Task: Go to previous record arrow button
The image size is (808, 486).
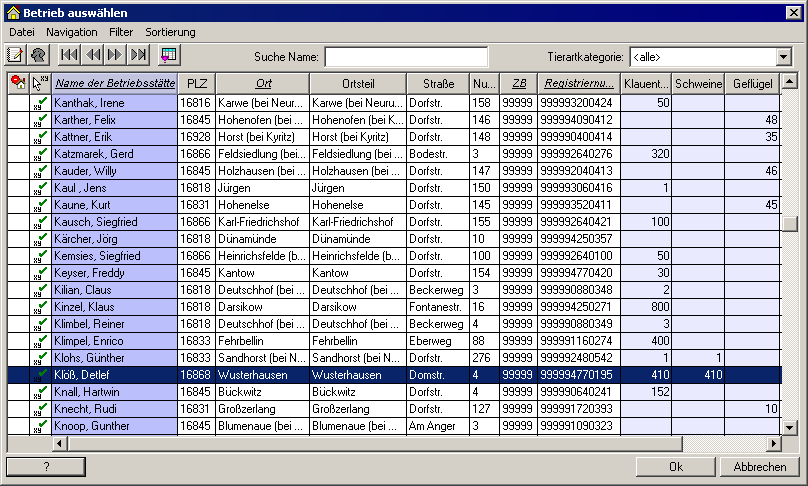Action: (x=93, y=55)
